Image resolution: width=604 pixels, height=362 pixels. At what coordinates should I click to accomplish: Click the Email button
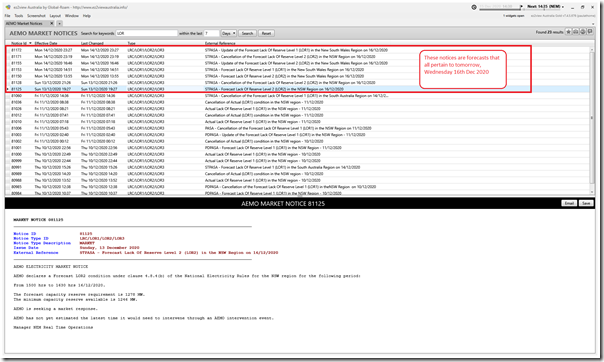tap(569, 203)
